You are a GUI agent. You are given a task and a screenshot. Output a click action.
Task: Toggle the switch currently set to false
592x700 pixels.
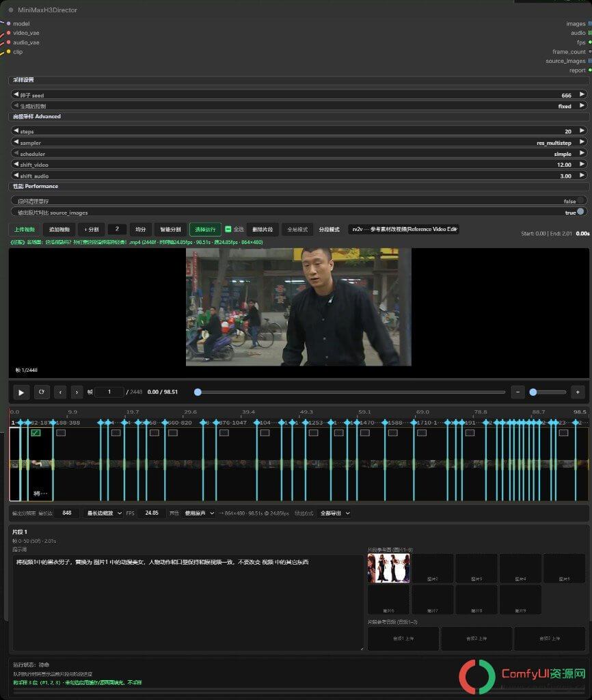tap(580, 201)
